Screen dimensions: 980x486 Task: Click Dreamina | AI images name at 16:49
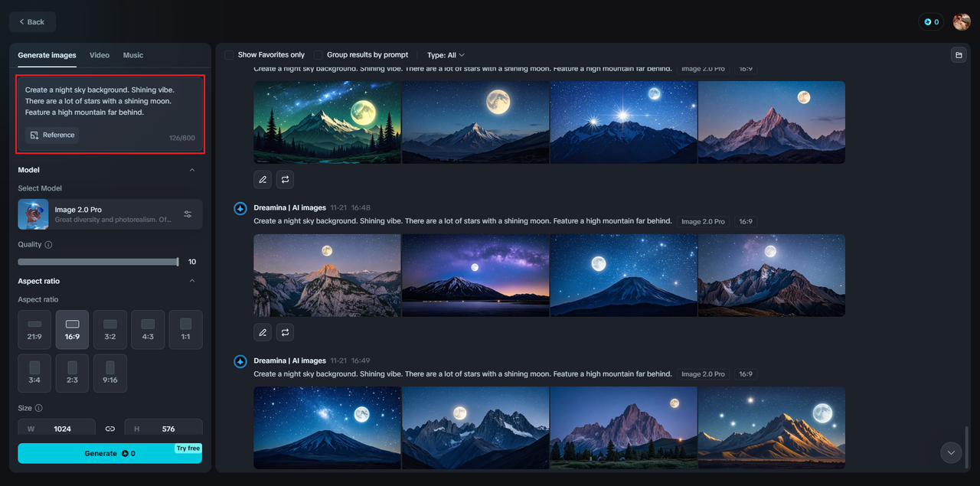click(x=290, y=360)
